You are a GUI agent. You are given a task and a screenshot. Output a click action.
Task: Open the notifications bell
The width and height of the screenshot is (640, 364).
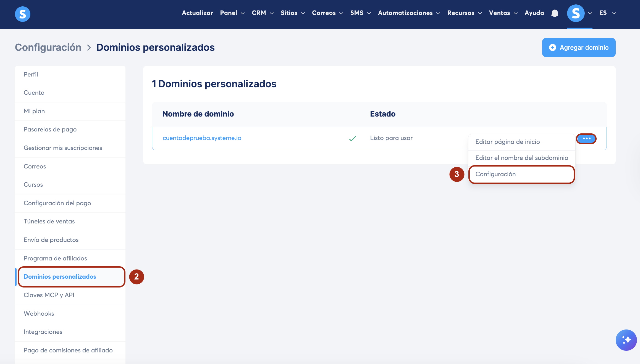[555, 13]
